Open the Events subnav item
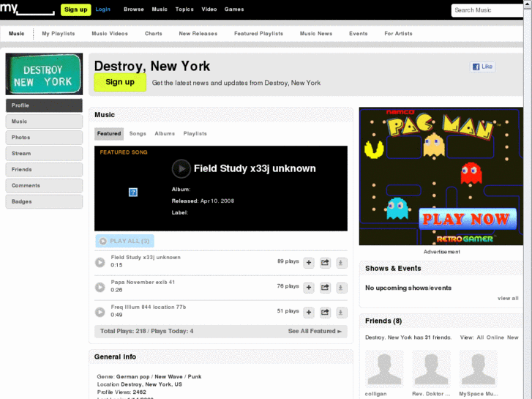Viewport: 532px width, 399px height. tap(359, 34)
